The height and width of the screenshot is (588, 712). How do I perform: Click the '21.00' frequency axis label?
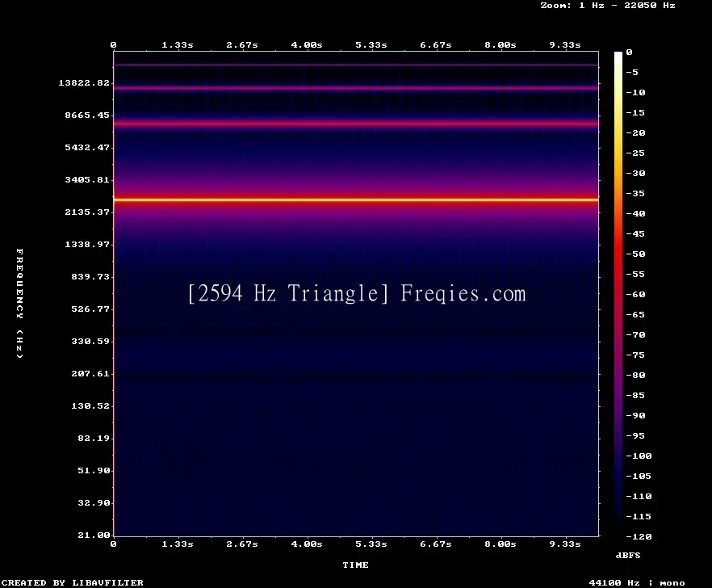coord(94,535)
